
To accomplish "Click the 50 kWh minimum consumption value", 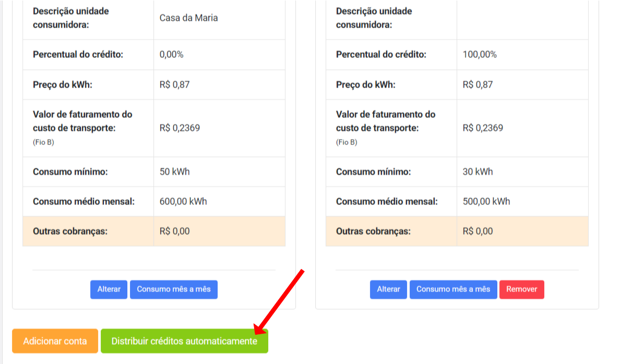I will pyautogui.click(x=174, y=172).
